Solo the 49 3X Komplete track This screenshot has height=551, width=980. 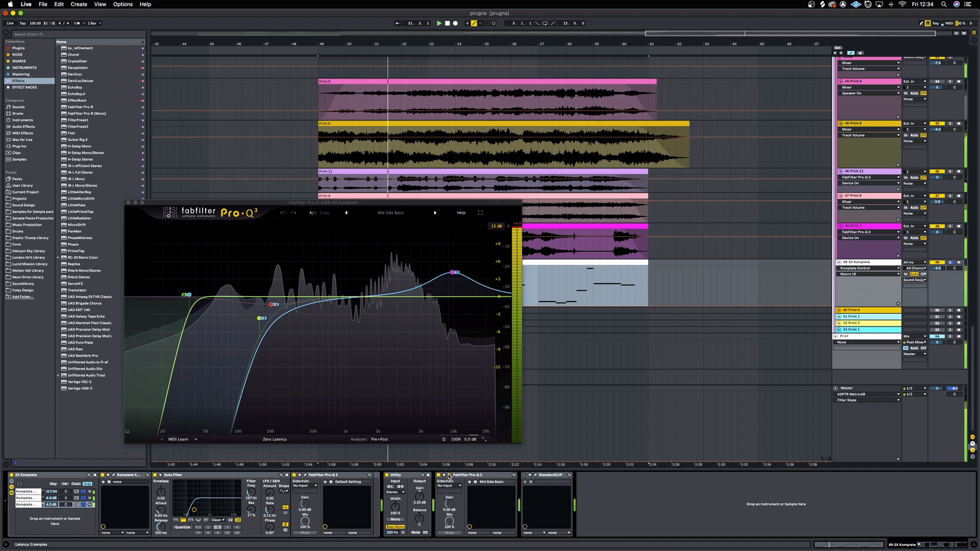coord(950,262)
